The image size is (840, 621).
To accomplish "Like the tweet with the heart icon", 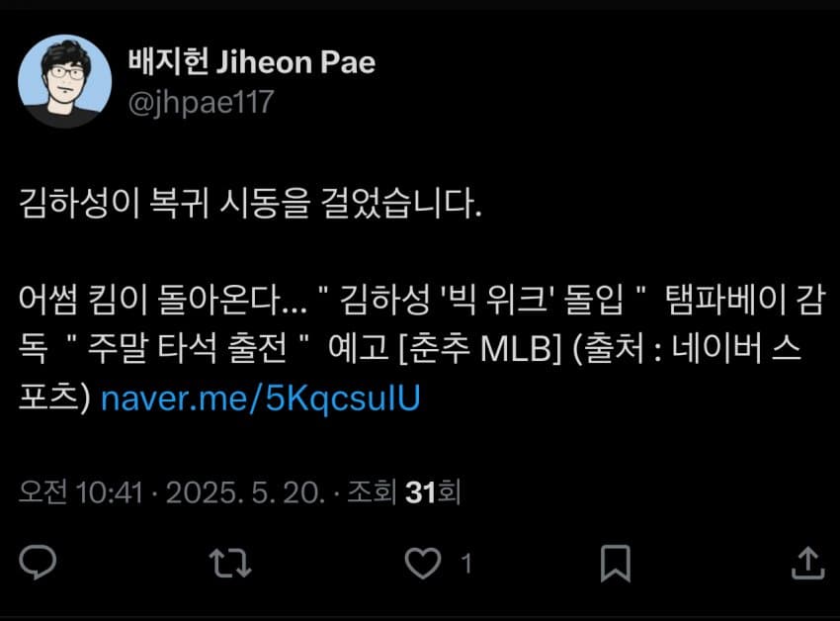I will pyautogui.click(x=423, y=563).
